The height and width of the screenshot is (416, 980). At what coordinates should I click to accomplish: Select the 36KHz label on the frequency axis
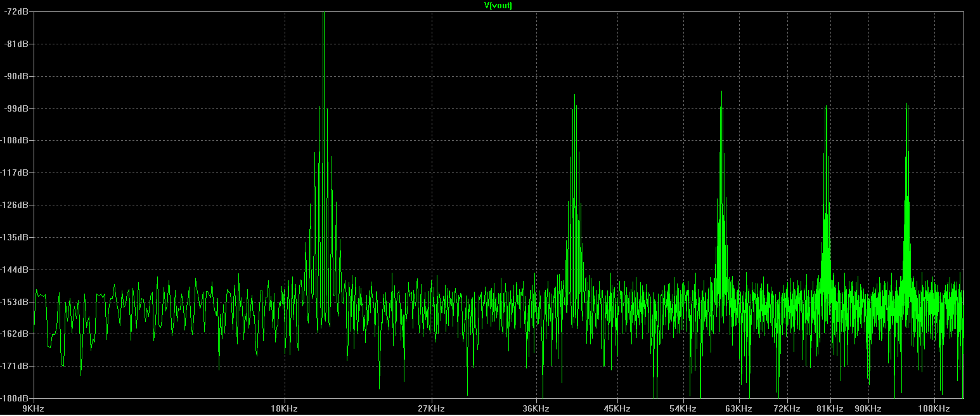[x=536, y=408]
